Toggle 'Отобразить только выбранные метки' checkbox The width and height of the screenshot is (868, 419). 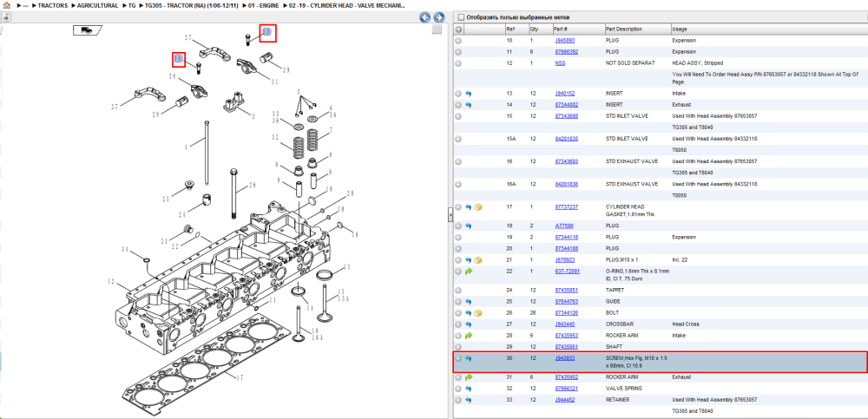coord(462,17)
